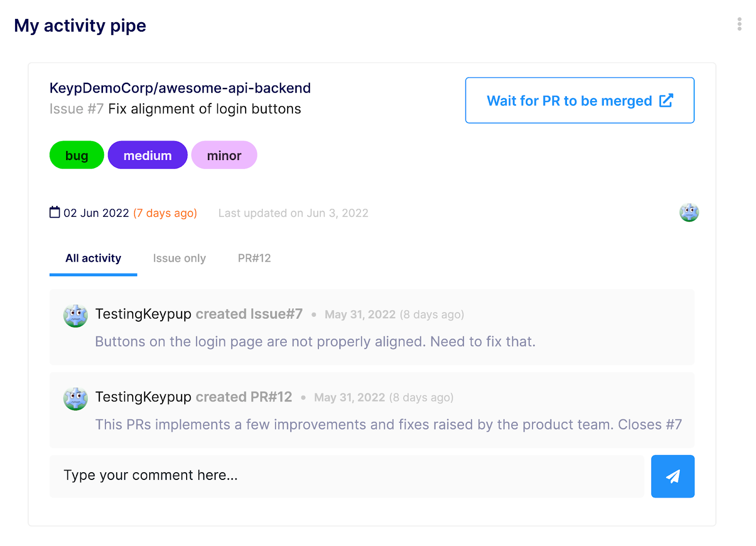Click the calendar icon beside 02 Jun 2022
Image resolution: width=756 pixels, height=546 pixels.
click(x=55, y=213)
